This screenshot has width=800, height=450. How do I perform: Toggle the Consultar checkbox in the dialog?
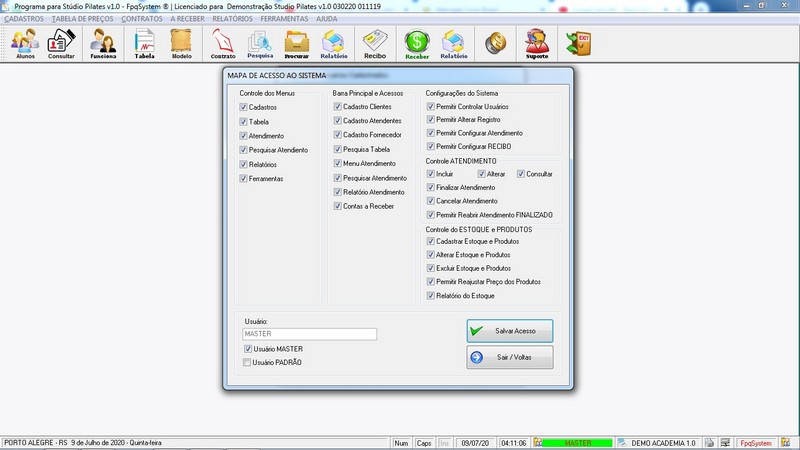(520, 173)
